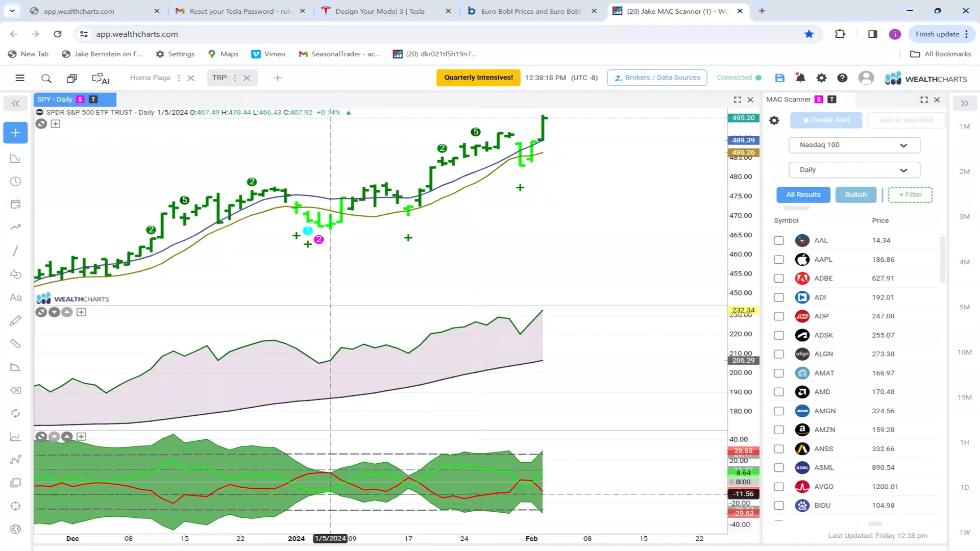Tick the AAPL checkbox
This screenshot has width=980, height=551.
[778, 259]
